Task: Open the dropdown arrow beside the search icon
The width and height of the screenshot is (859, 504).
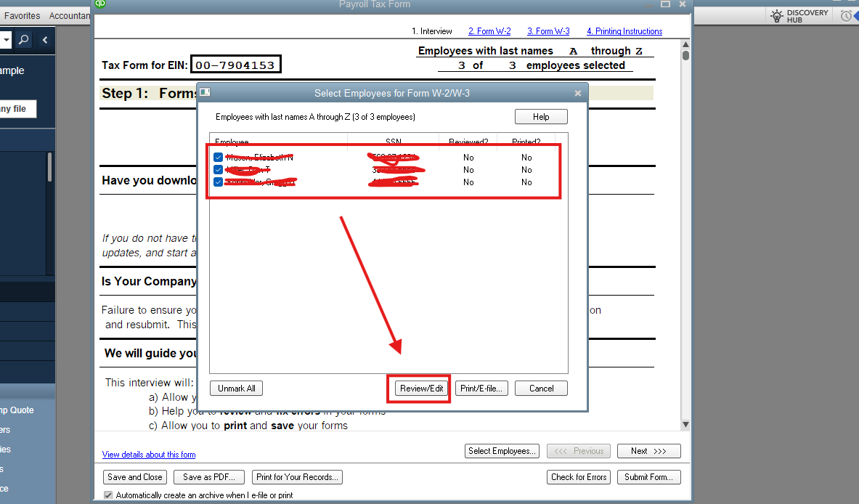Action: click(x=6, y=39)
